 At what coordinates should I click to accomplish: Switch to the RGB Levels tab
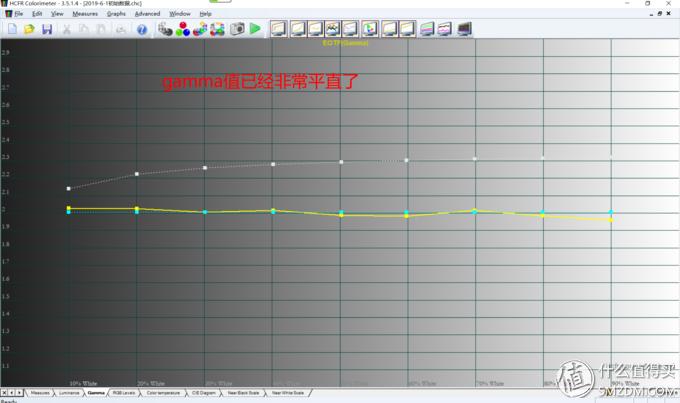coord(124,393)
